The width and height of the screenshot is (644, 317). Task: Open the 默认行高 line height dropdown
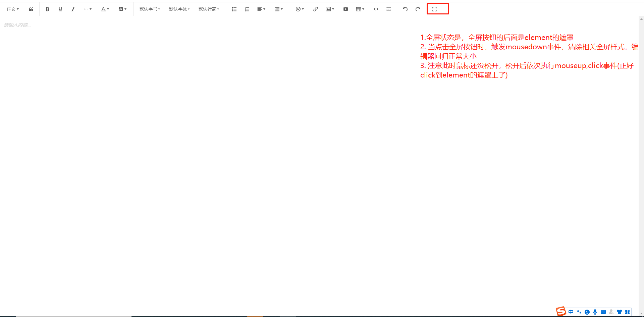(209, 9)
